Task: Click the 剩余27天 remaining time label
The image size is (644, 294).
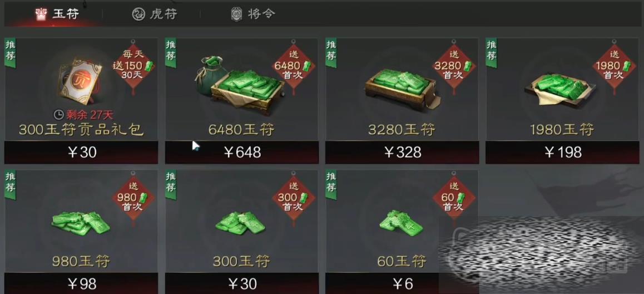Action: coord(83,115)
